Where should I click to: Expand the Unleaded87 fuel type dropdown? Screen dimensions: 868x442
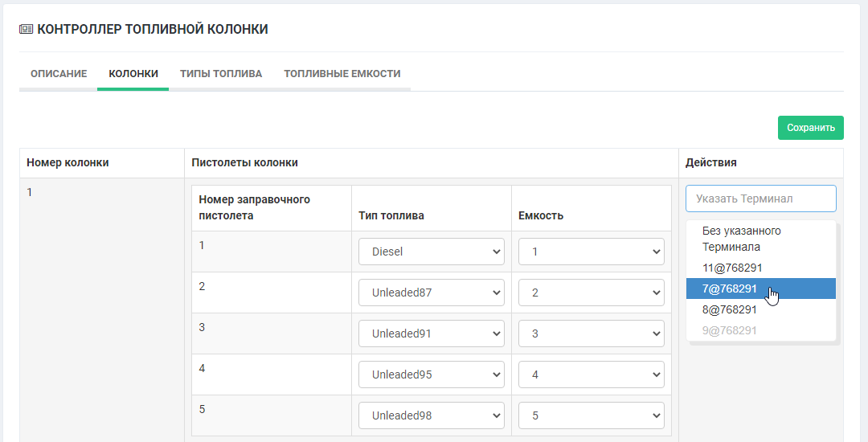pyautogui.click(x=432, y=293)
